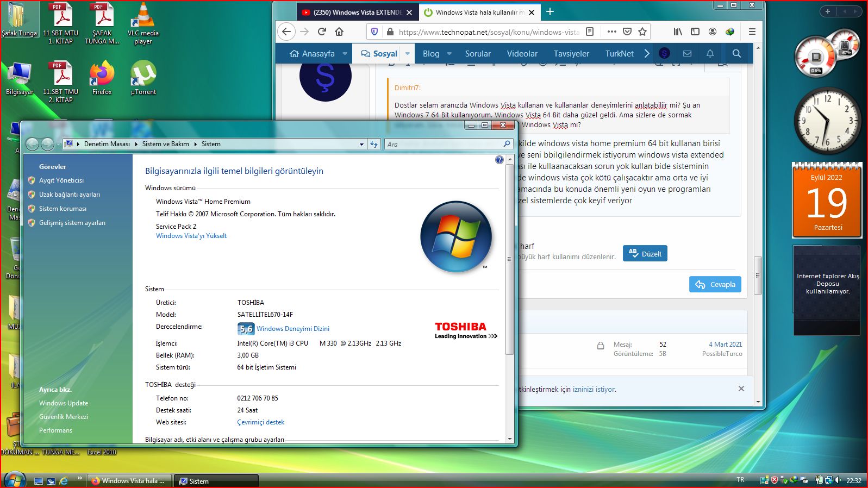Reload the technopat page in Firefox
This screenshot has height=488, width=868.
(322, 32)
